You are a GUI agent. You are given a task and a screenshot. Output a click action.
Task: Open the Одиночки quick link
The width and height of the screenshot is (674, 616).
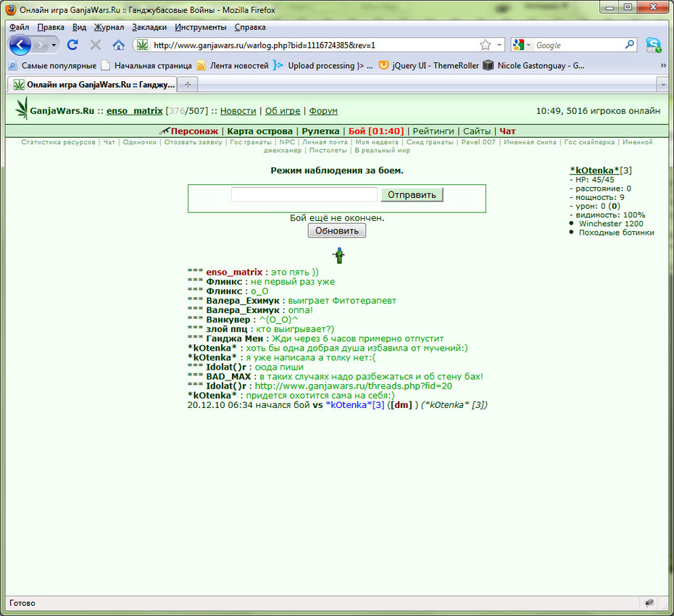140,142
